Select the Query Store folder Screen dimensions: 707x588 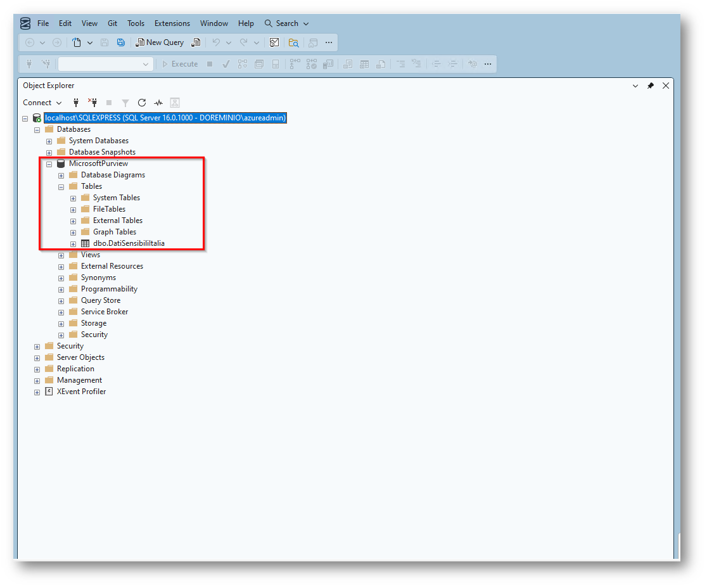pos(100,300)
